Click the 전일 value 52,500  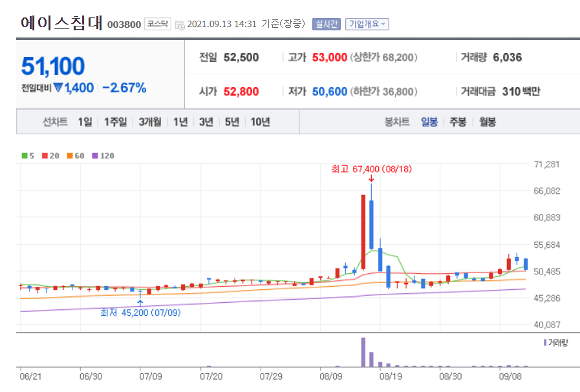241,57
